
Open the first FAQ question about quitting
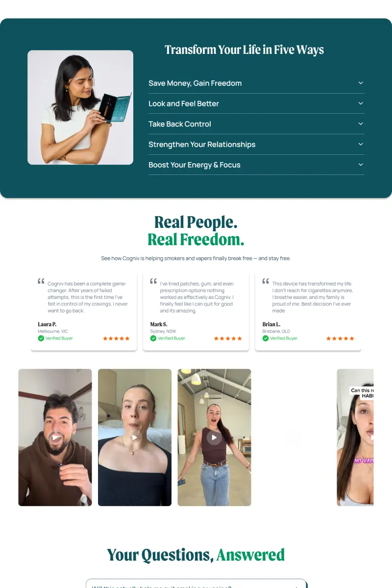click(x=196, y=584)
